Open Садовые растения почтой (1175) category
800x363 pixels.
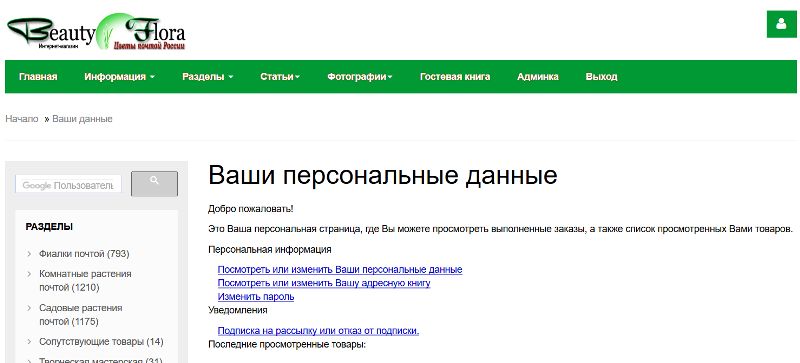click(x=81, y=315)
